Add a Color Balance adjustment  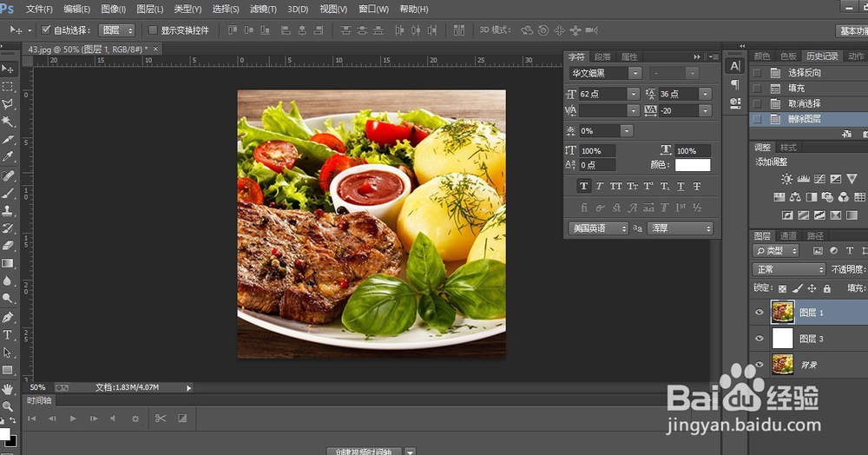(795, 196)
